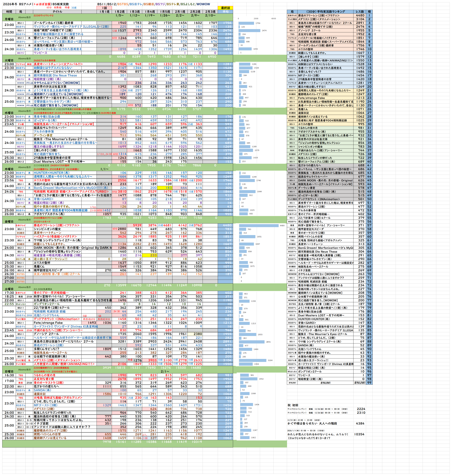452x476 pixels.
Task: Click the #NUM! error cell in rank 99 row
Action: [x=325, y=383]
